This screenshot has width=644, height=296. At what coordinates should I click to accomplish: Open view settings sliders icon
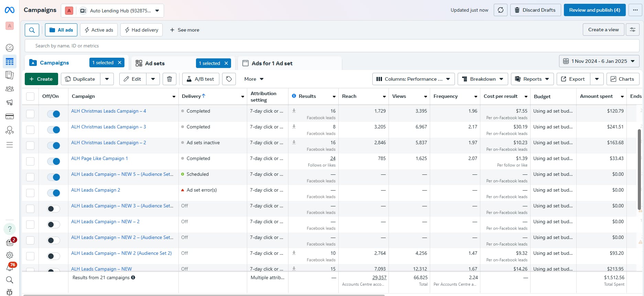click(632, 30)
